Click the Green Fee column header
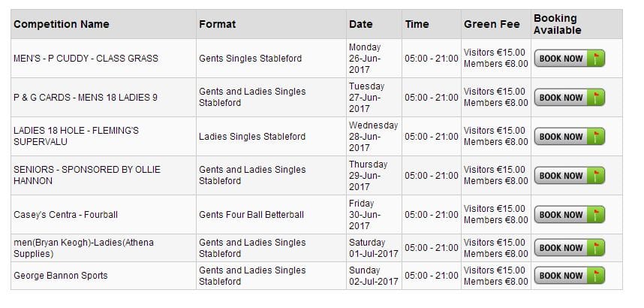 point(492,24)
